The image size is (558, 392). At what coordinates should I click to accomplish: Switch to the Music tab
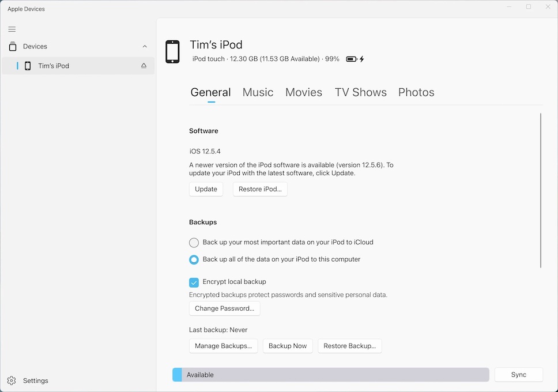(258, 92)
